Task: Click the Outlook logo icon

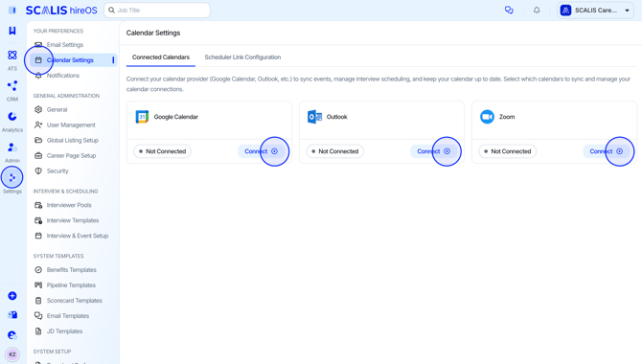Action: pos(314,117)
